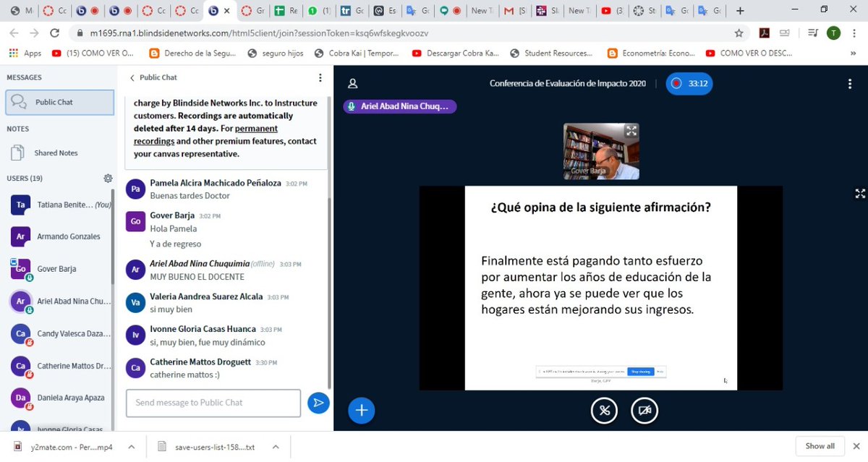Go back in the browser

(x=15, y=33)
